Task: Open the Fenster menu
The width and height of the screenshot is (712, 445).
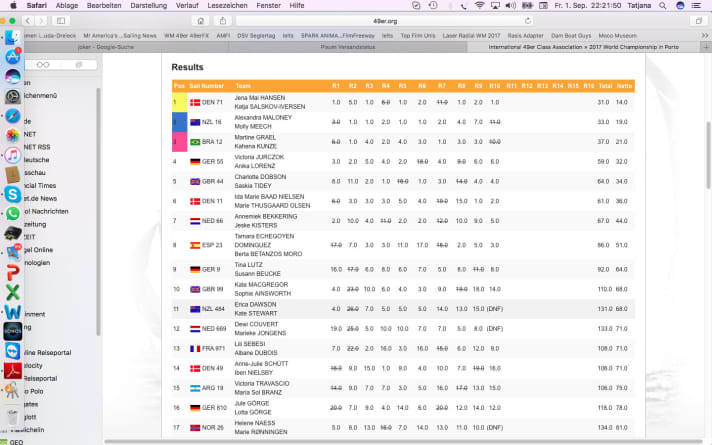Action: (268, 5)
